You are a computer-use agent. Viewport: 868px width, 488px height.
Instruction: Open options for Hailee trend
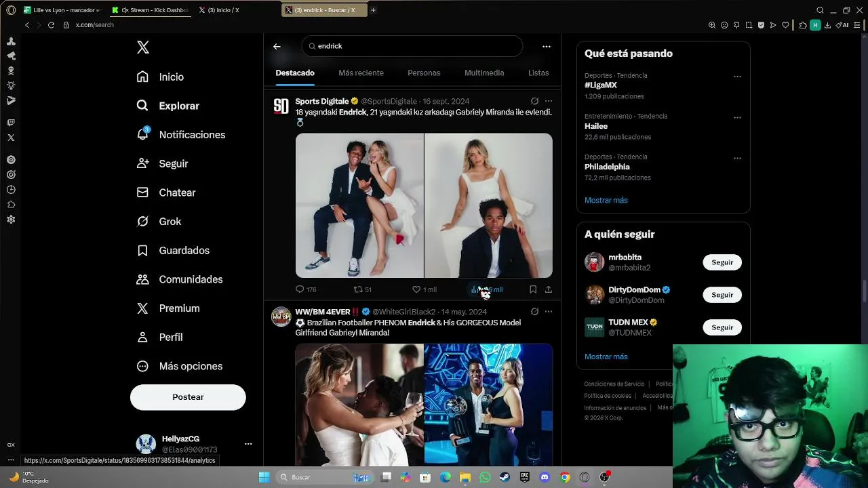click(737, 117)
